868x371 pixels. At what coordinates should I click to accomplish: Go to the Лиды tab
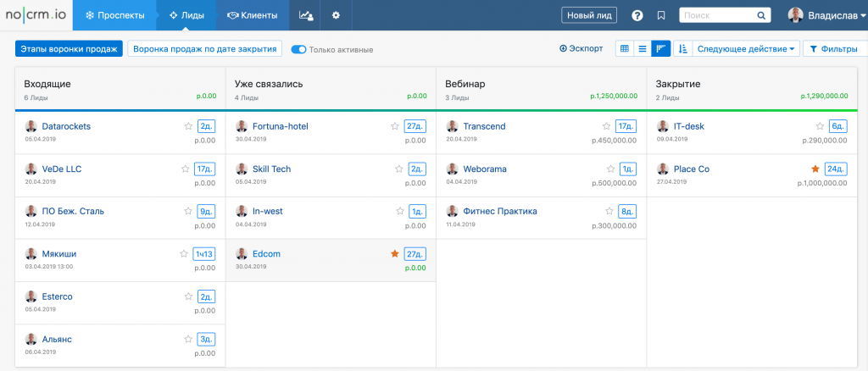186,15
